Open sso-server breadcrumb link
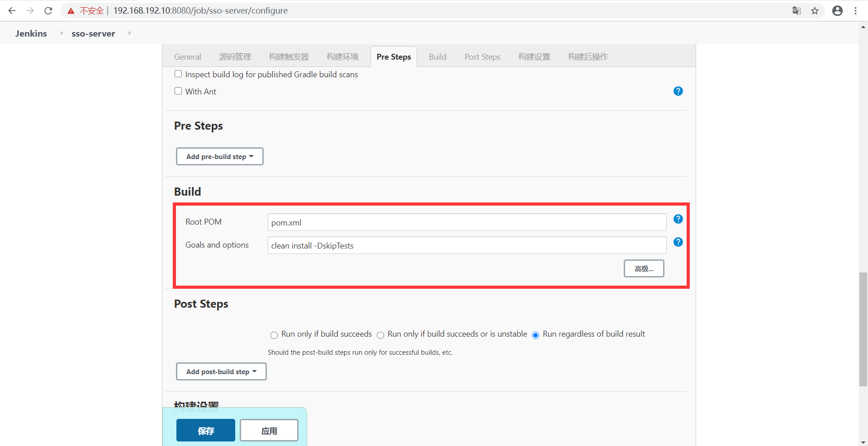The width and height of the screenshot is (868, 446). click(93, 33)
